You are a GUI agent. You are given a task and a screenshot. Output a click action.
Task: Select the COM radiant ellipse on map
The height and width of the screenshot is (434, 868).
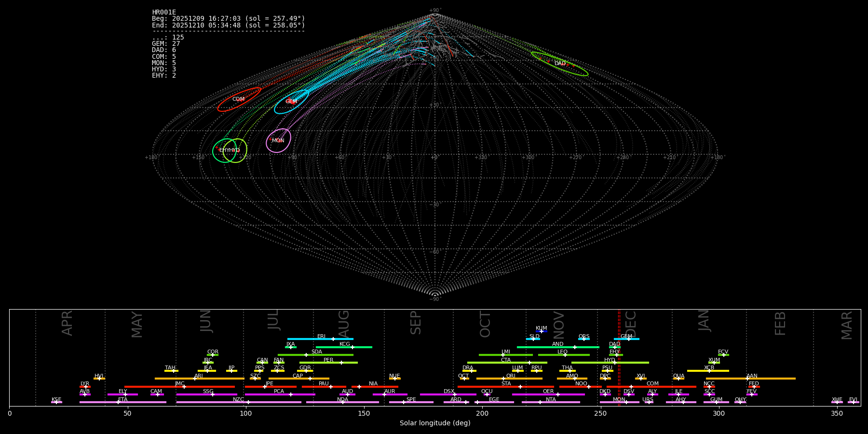pos(239,99)
